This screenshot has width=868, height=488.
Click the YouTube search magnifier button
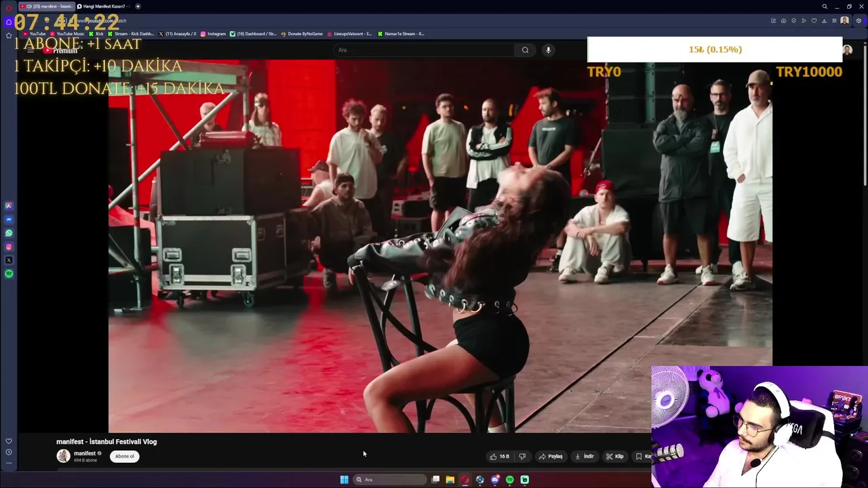[x=525, y=50]
